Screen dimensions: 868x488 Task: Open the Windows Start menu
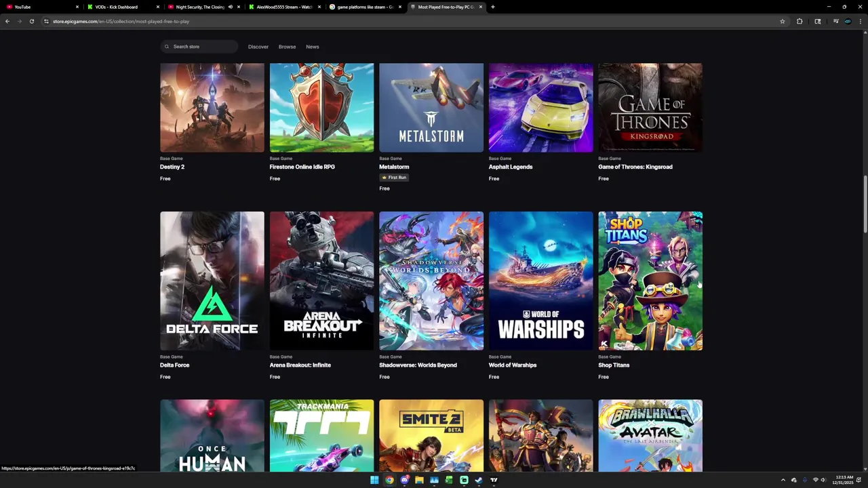coord(374,480)
